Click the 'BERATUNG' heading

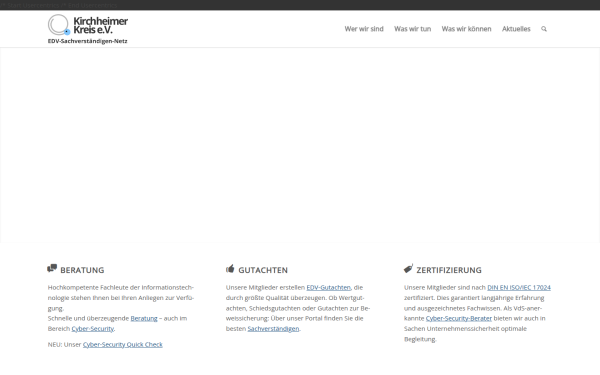click(x=82, y=270)
